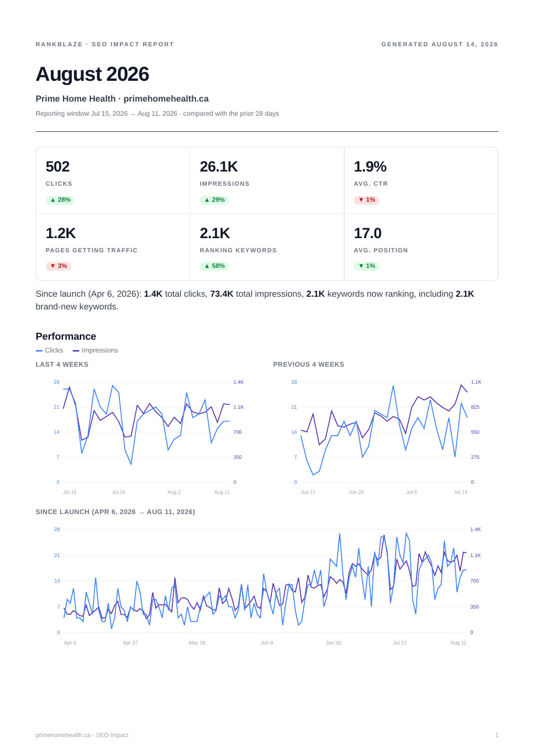The image size is (534, 756).
Task: Click 'Aug 11' on Since Launch axis
Action: (458, 643)
